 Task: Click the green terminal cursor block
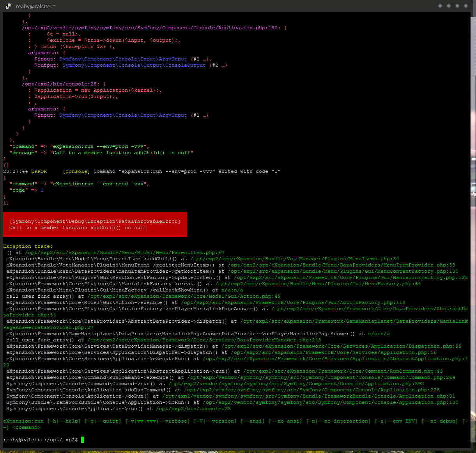[82, 439]
